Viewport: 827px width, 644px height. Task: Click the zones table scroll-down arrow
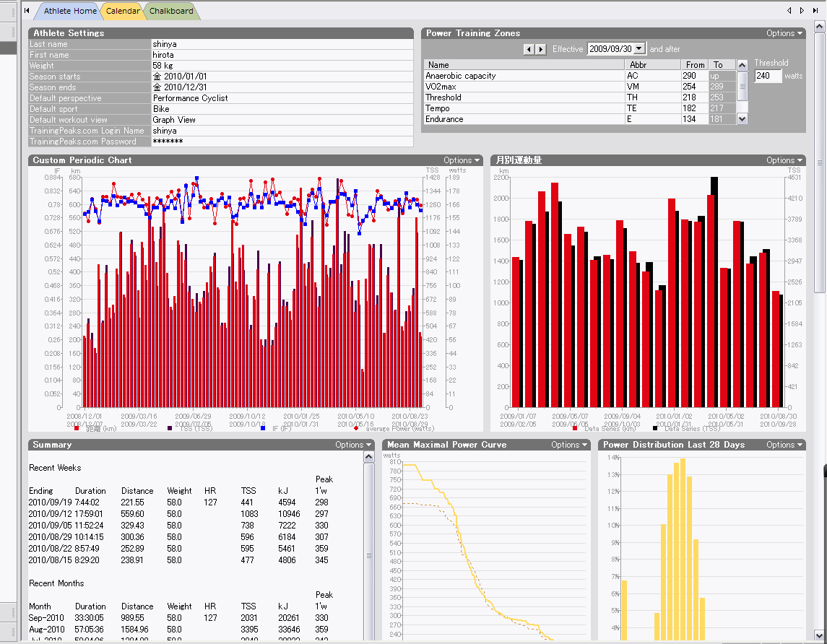click(742, 119)
